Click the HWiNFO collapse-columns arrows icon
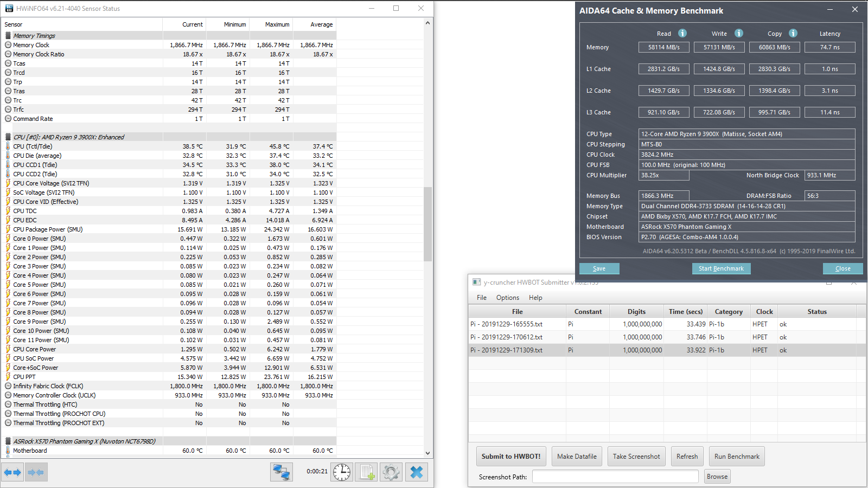The image size is (868, 488). 36,472
